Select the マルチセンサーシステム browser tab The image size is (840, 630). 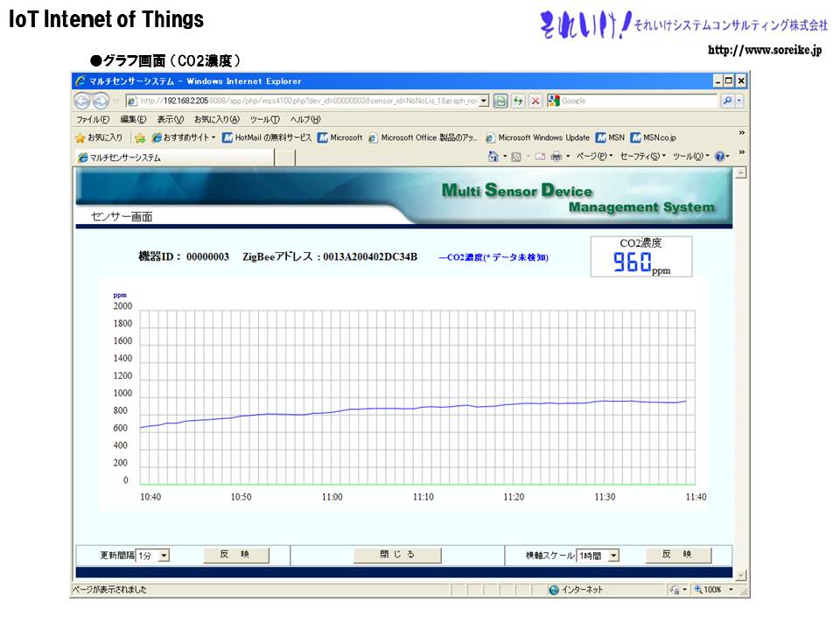174,157
